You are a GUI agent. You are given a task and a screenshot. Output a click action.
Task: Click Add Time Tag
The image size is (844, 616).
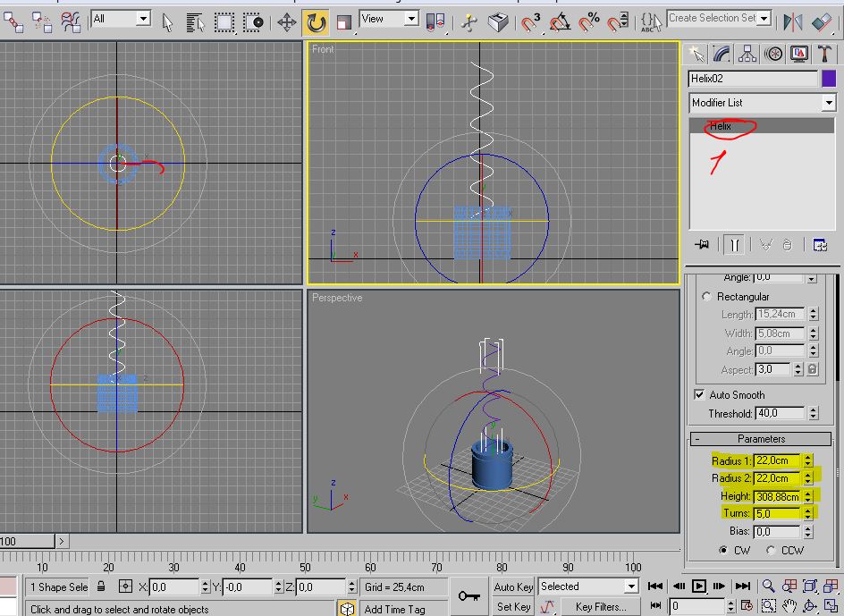click(394, 609)
